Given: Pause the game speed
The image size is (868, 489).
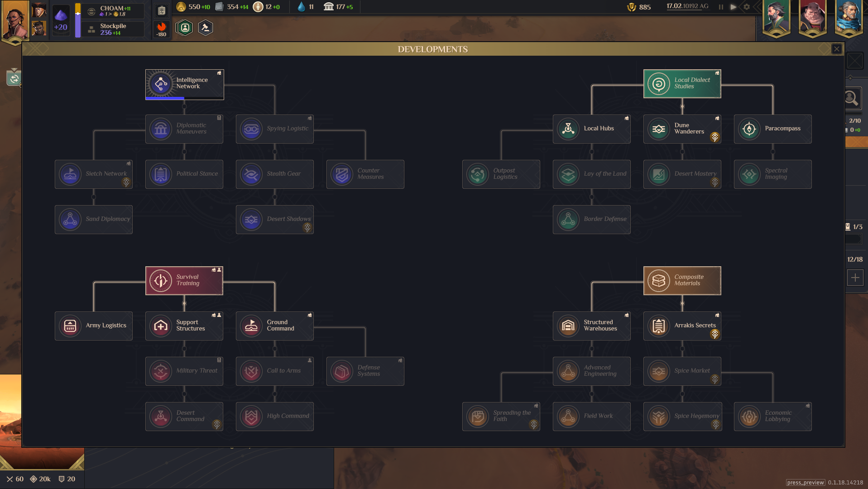Looking at the screenshot, I should tap(721, 7).
